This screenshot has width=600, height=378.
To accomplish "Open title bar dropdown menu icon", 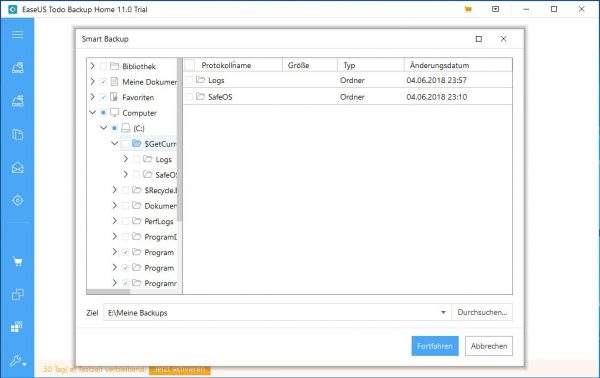I will click(495, 9).
